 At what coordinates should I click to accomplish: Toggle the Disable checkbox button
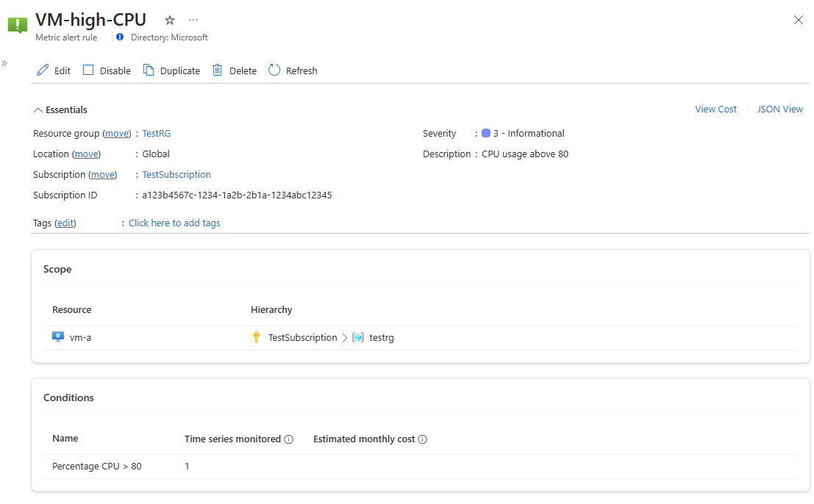[89, 71]
